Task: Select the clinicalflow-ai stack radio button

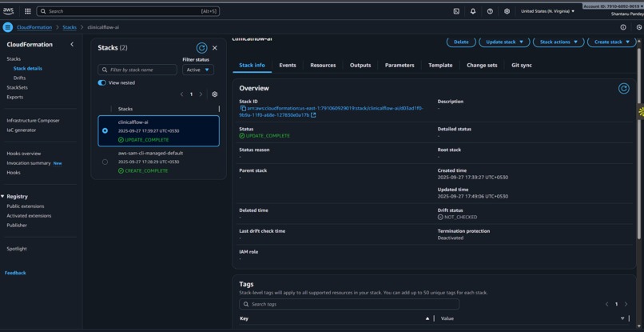Action: click(x=105, y=131)
